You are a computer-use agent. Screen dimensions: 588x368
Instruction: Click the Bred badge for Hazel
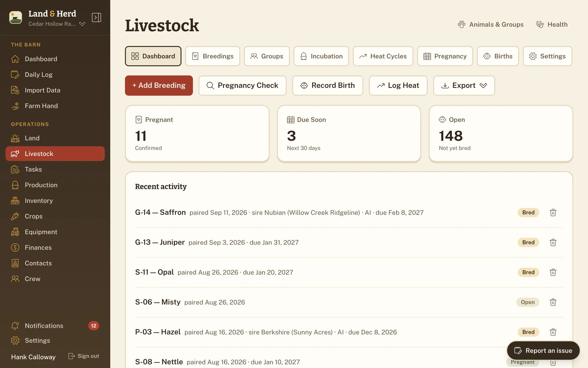[x=528, y=332]
